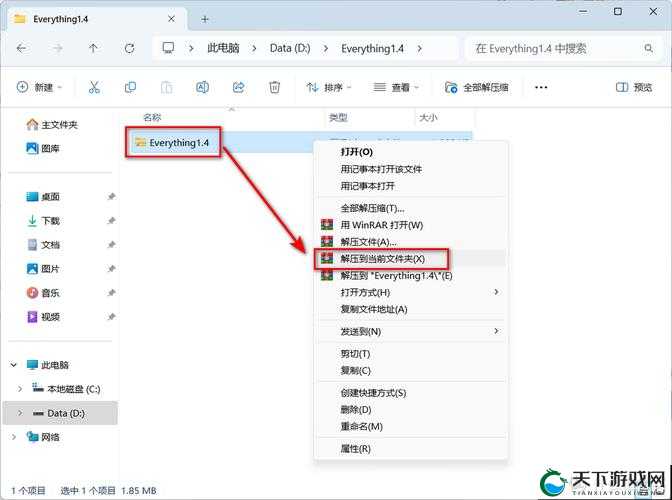The height and width of the screenshot is (500, 672).
Task: Expand the 网络 (Network) tree node
Action: (14, 437)
